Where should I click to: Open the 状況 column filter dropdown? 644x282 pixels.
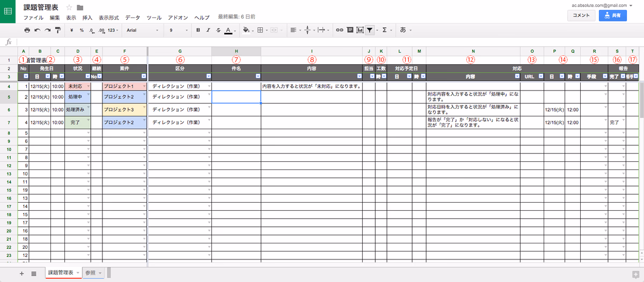[87, 77]
